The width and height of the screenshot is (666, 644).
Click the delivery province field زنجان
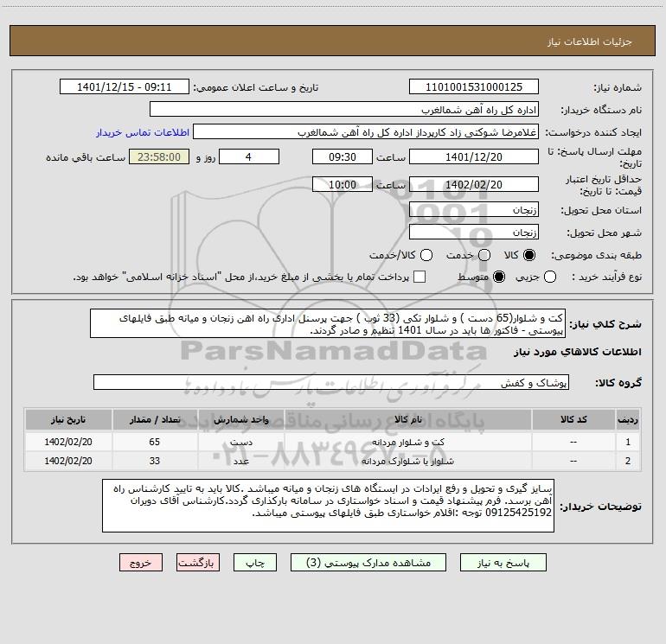(474, 210)
